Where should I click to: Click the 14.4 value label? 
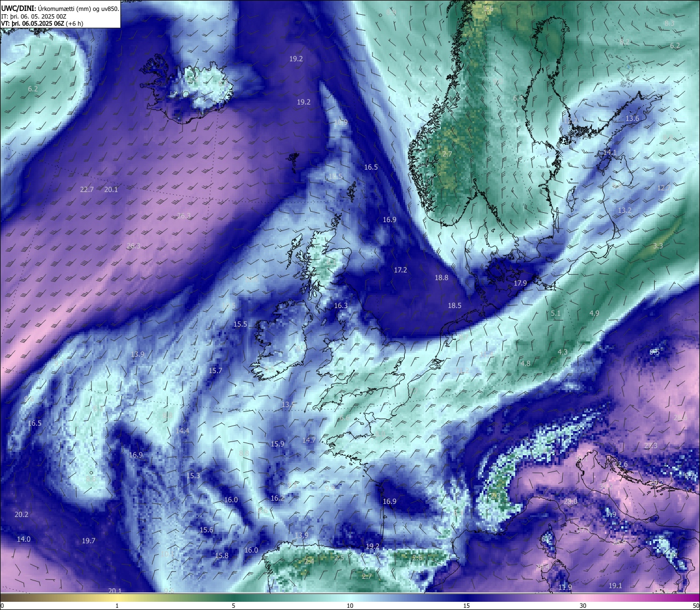(183, 431)
